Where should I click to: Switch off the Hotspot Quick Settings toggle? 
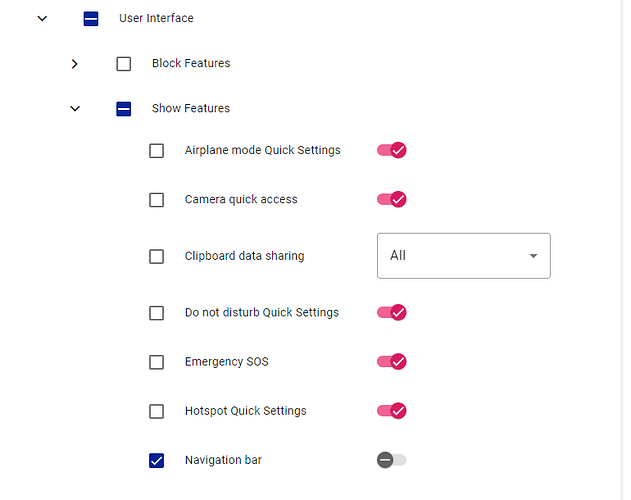coord(392,411)
